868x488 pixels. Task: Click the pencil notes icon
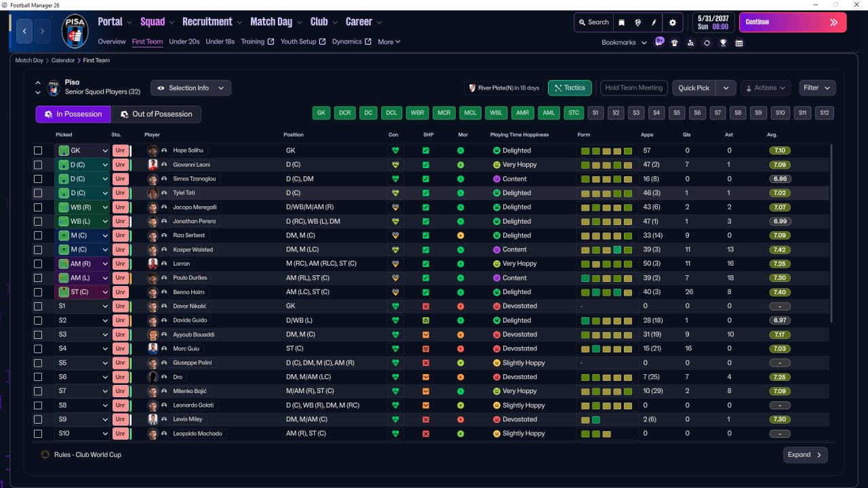[654, 22]
